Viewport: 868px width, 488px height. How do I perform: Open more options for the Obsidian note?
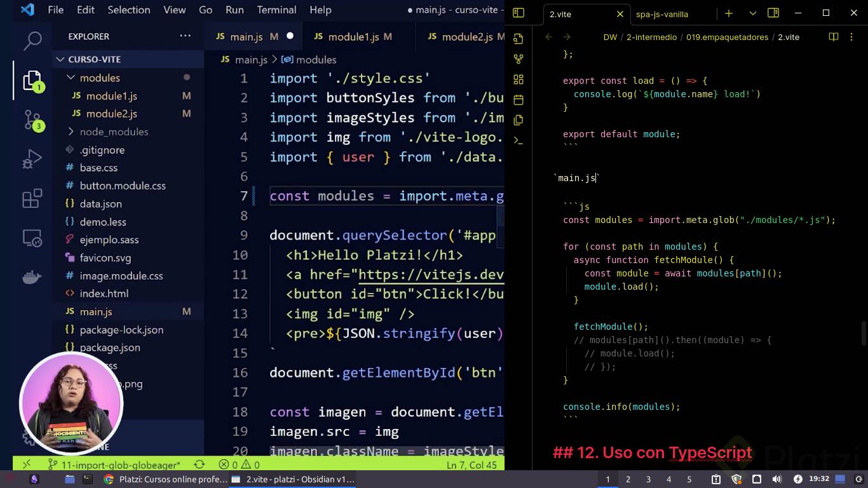tap(851, 37)
